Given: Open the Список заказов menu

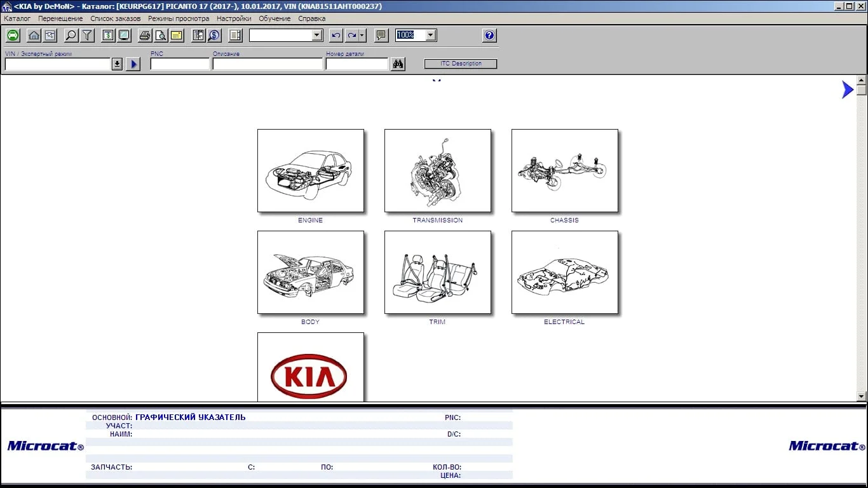Looking at the screenshot, I should [x=116, y=18].
